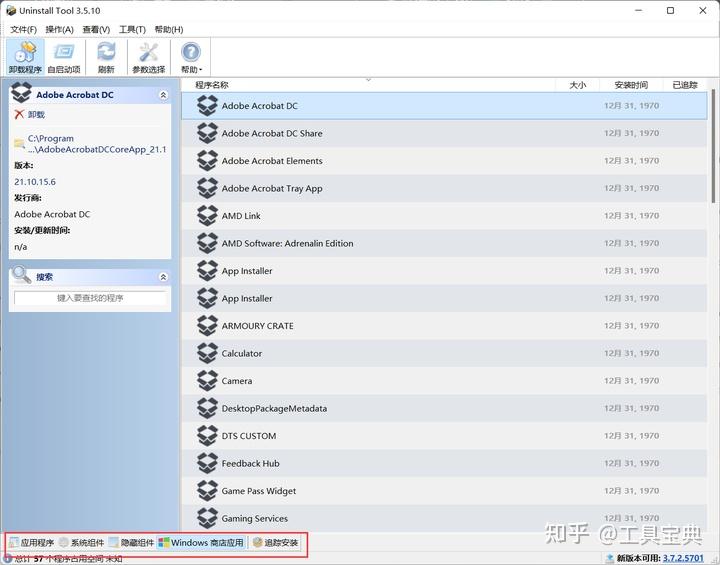Image resolution: width=720 pixels, height=565 pixels.
Task: Click the magnifier search icon
Action: (x=21, y=275)
